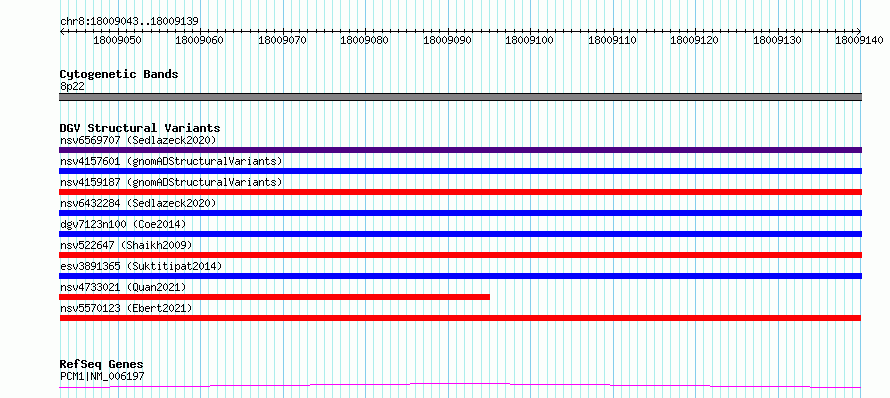890x398 pixels.
Task: Click ruler position 18009070
Action: coord(283,41)
